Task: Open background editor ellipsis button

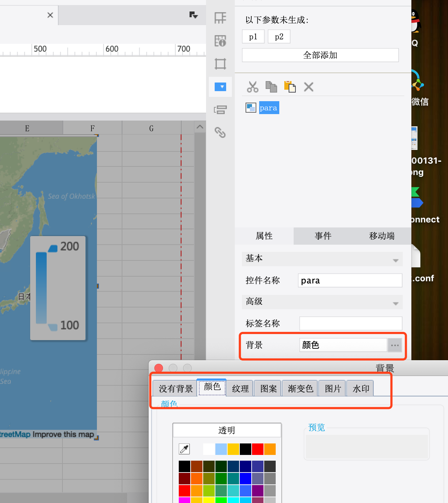Action: click(395, 345)
